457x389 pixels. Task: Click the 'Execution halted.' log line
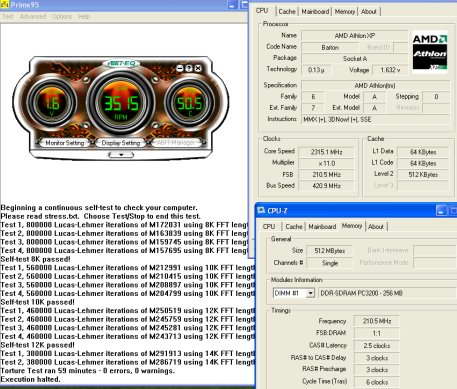coord(31,379)
